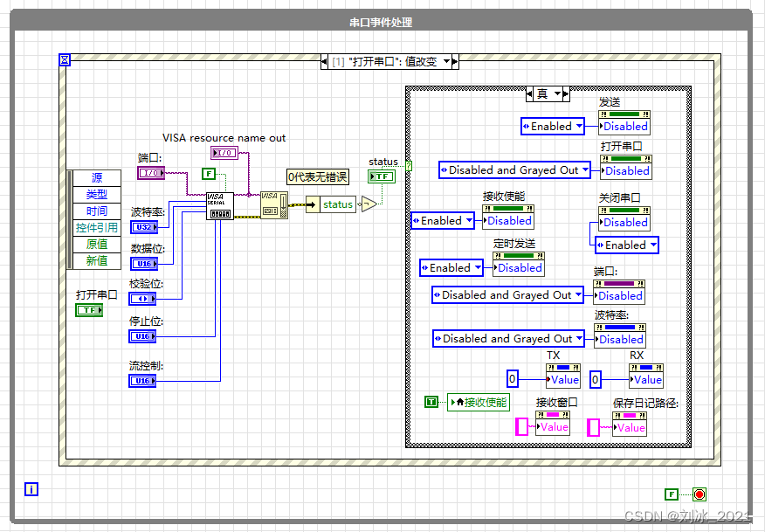Click the U32 波特率 constant terminal

tap(143, 225)
